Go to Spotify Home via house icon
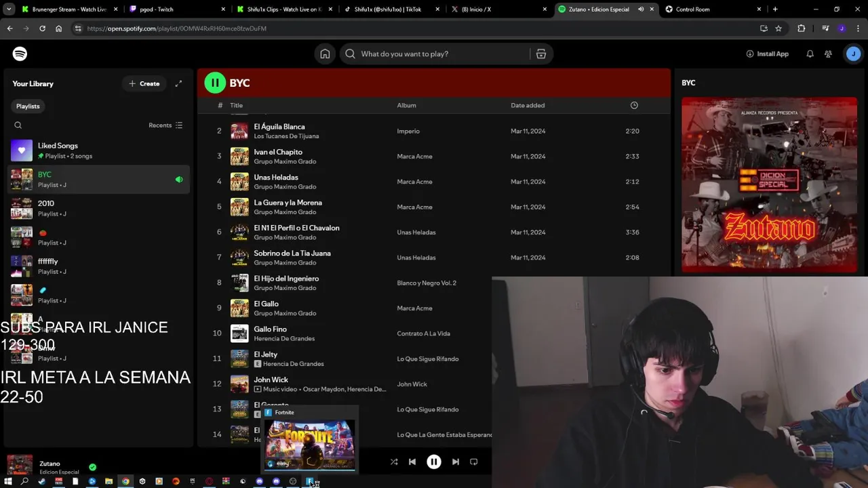This screenshot has height=488, width=868. coord(325,54)
